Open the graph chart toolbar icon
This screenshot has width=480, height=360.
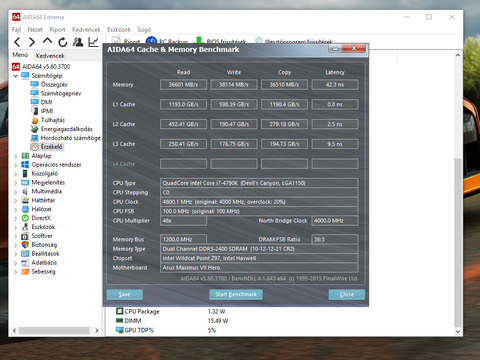pos(93,42)
